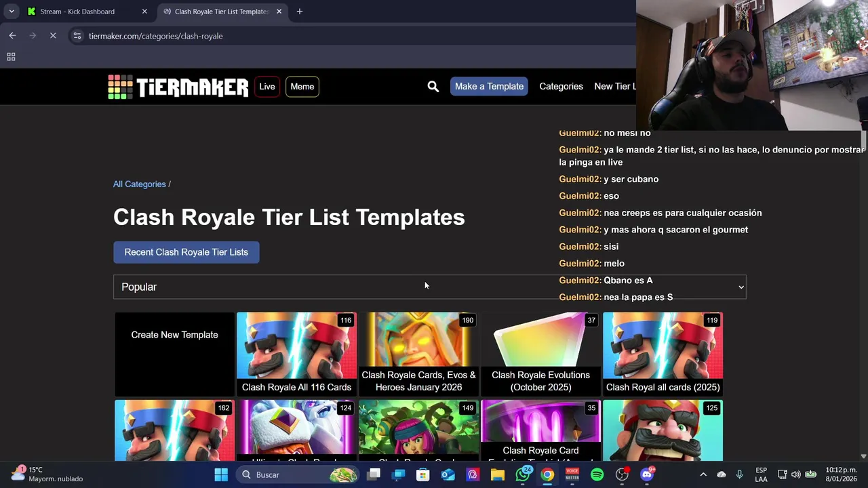Open Clash Royale All 116 Cards template
868x488 pixels.
(296, 354)
